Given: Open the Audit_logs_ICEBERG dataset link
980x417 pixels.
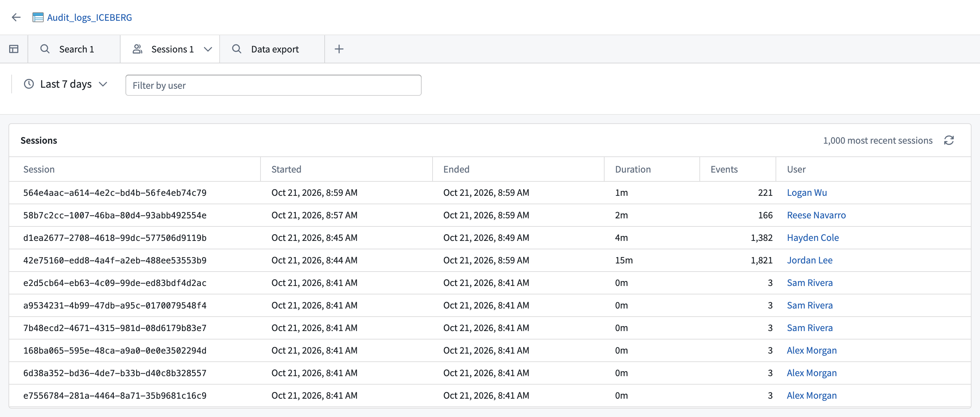Looking at the screenshot, I should coord(90,18).
